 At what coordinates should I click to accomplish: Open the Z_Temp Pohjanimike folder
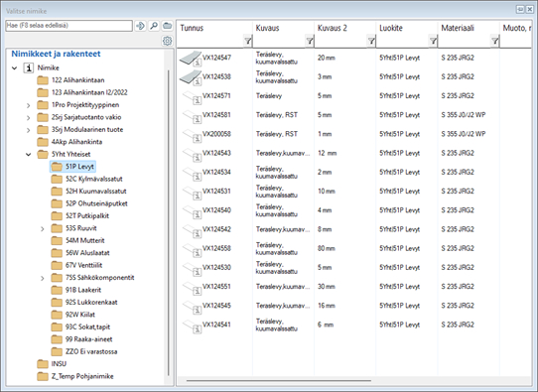pyautogui.click(x=75, y=376)
